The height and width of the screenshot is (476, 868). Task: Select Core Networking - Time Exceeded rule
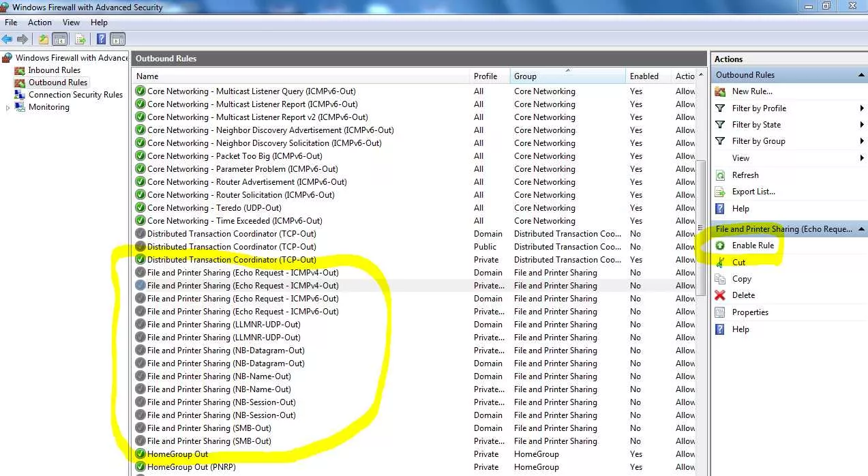(x=235, y=221)
